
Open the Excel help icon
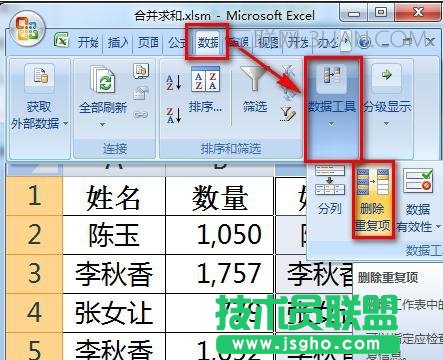pos(364,42)
